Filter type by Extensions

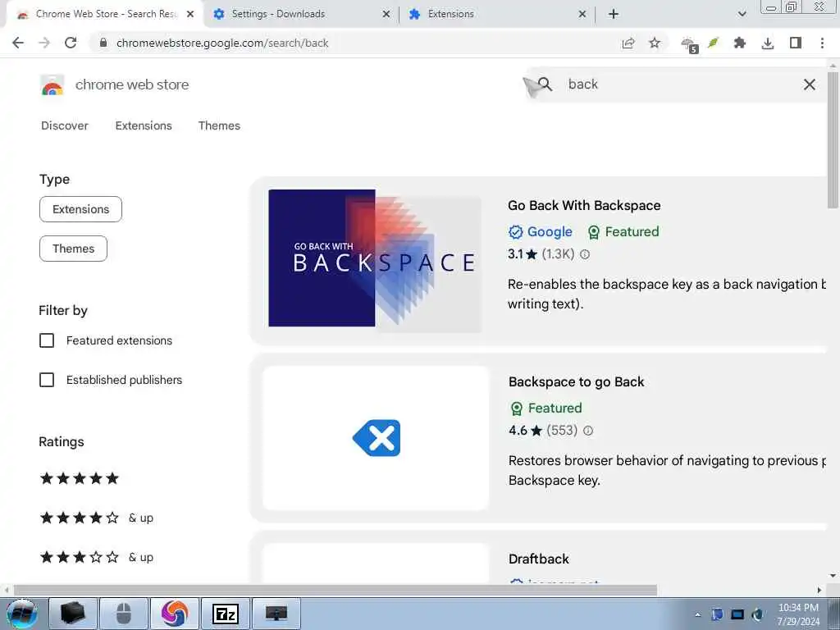[81, 209]
